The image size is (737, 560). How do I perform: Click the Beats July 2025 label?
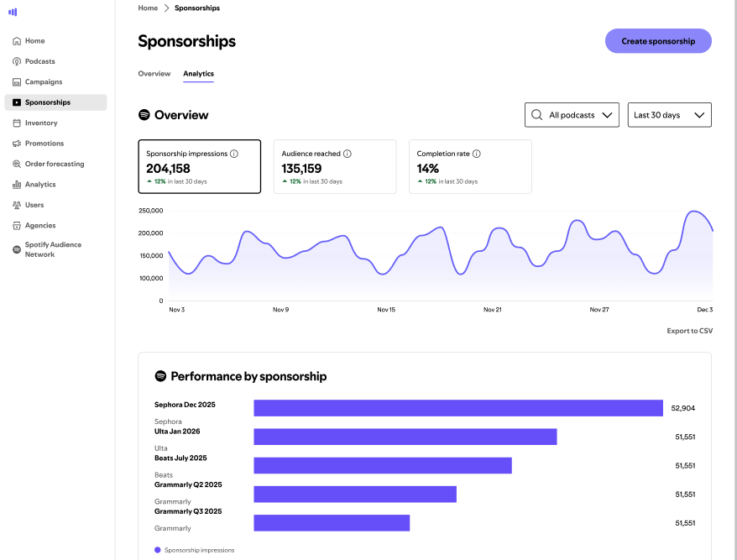click(180, 458)
